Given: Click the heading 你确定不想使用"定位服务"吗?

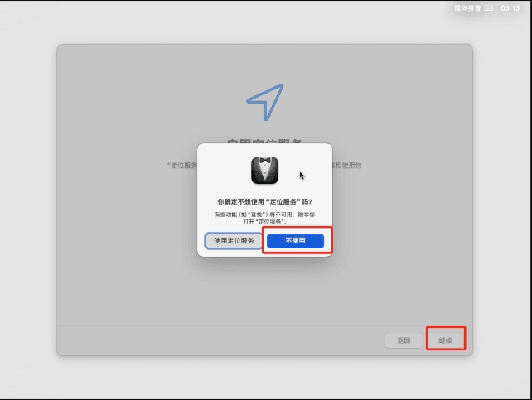Looking at the screenshot, I should (x=264, y=202).
